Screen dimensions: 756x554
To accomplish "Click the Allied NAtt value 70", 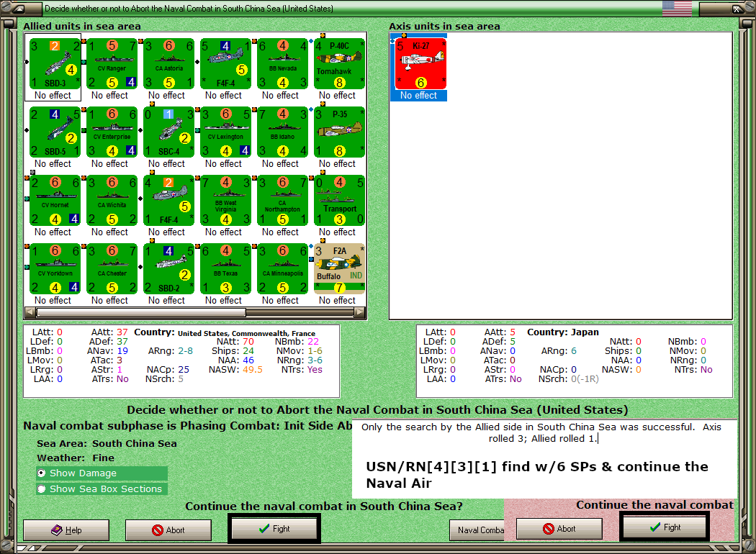I will click(x=248, y=342).
